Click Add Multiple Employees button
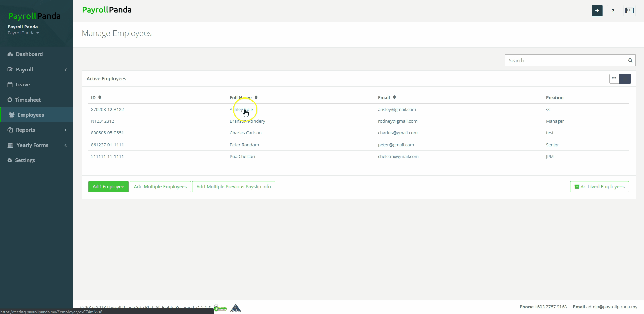This screenshot has width=644, height=314. (160, 187)
